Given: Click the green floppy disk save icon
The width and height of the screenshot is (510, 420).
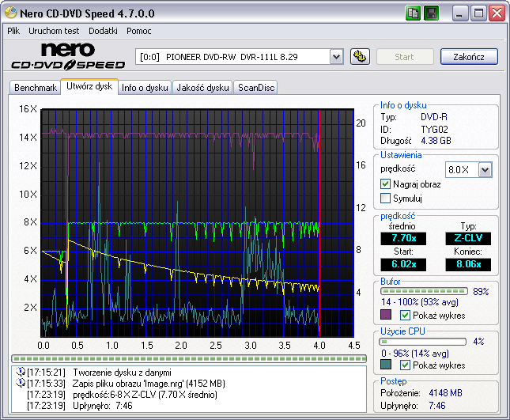Looking at the screenshot, I should point(431,13).
